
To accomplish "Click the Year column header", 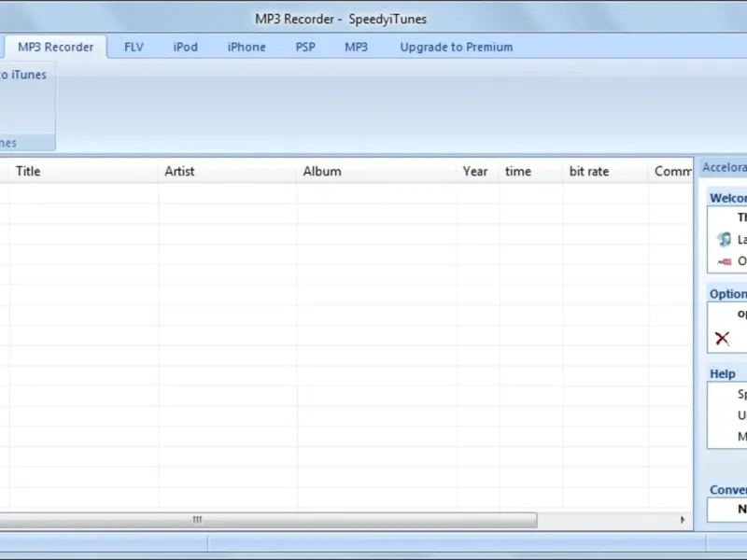I will (x=478, y=172).
